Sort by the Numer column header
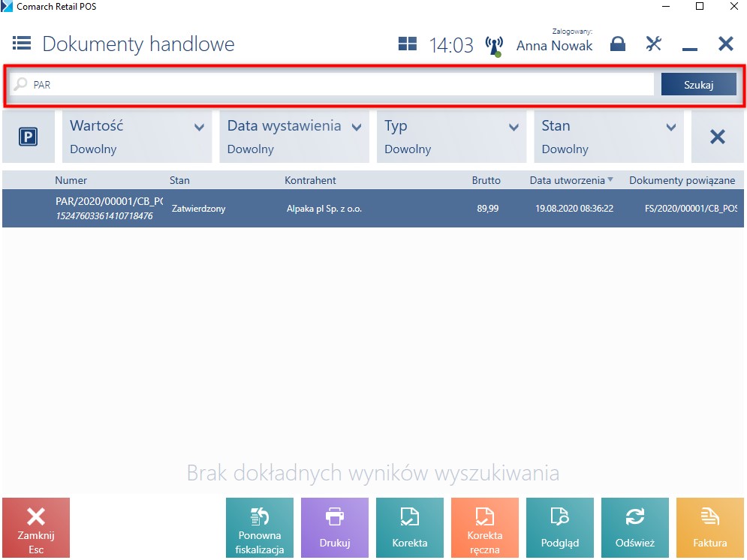This screenshot has height=560, width=747. [71, 180]
